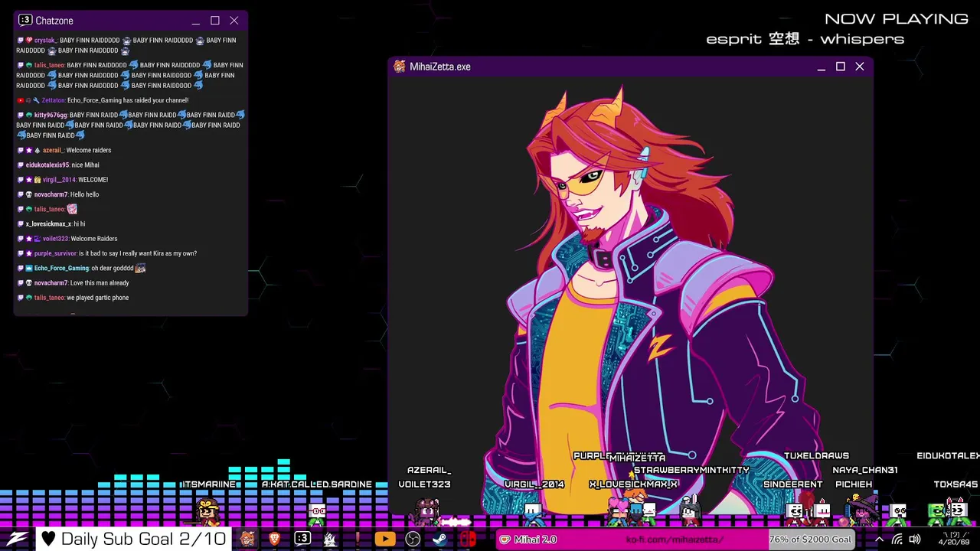Click the speaker volume tray icon
Screen dimensions: 980x551
[915, 540]
